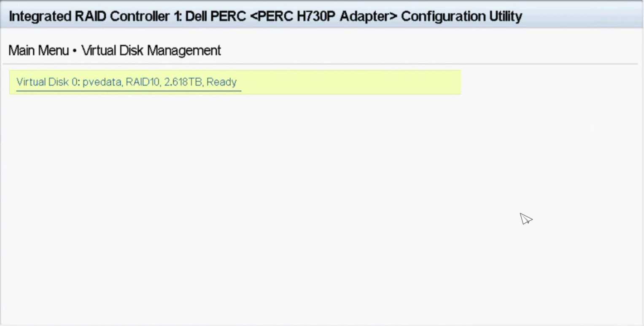
Task: Select the yellow highlighted row's empty area
Action: pyautogui.click(x=350, y=82)
